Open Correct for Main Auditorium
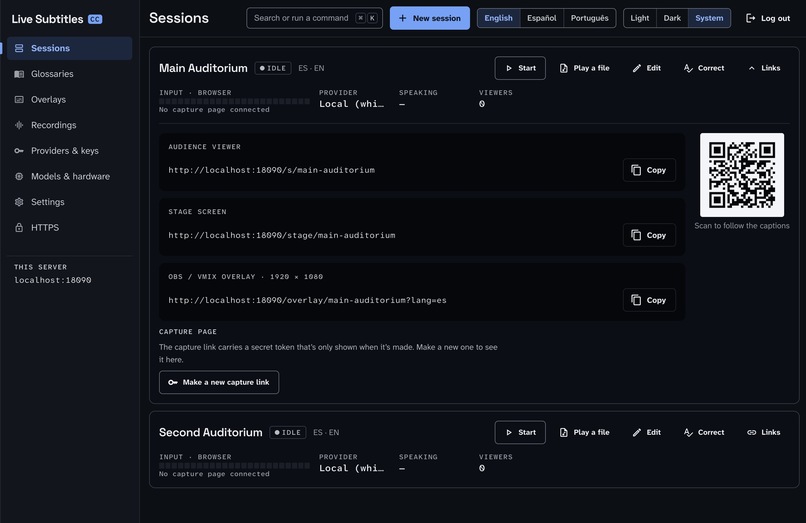Viewport: 806px width, 523px height. (x=704, y=68)
